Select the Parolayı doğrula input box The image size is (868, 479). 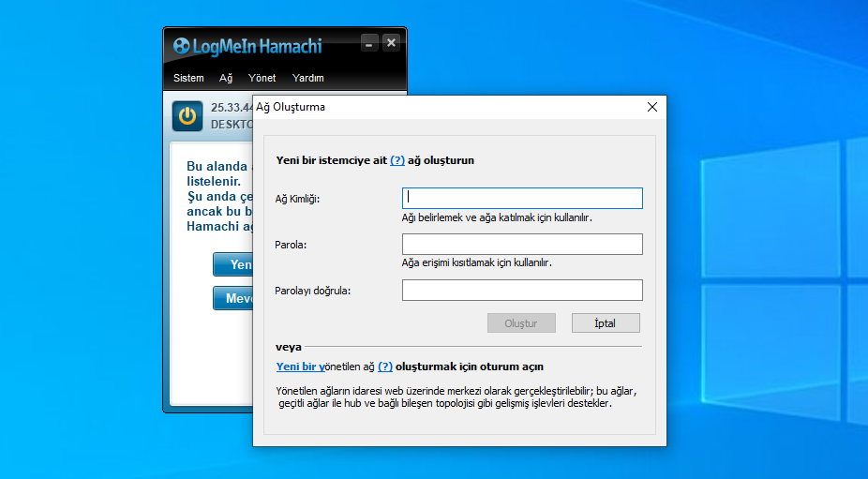(x=522, y=291)
